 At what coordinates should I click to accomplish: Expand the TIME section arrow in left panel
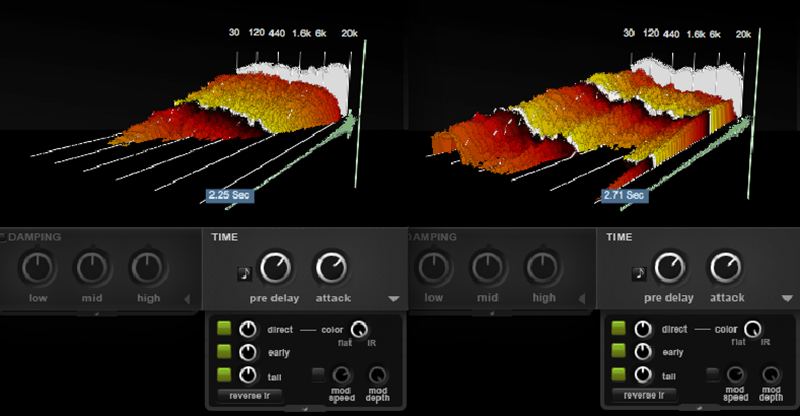pos(394,299)
